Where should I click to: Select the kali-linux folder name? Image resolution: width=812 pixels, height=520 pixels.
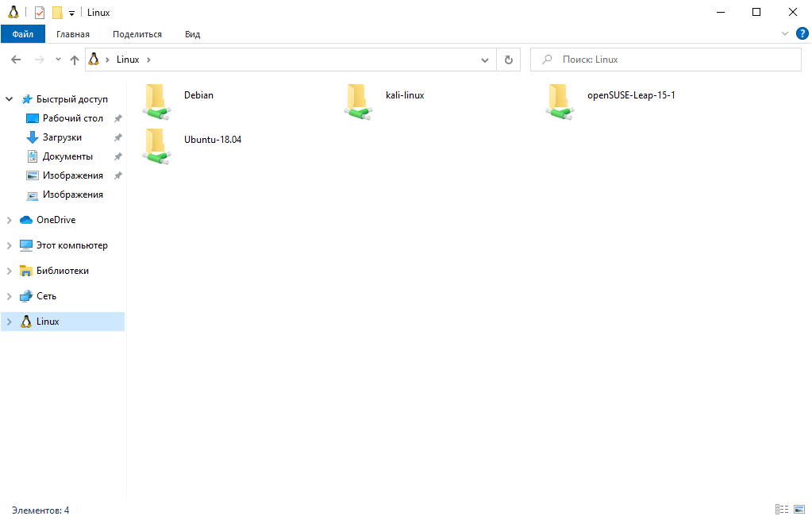click(405, 95)
